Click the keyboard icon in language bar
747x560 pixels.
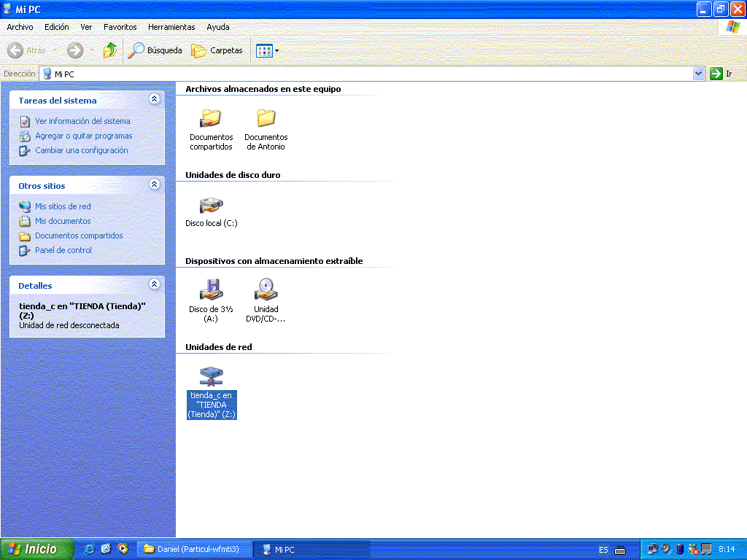(620, 550)
